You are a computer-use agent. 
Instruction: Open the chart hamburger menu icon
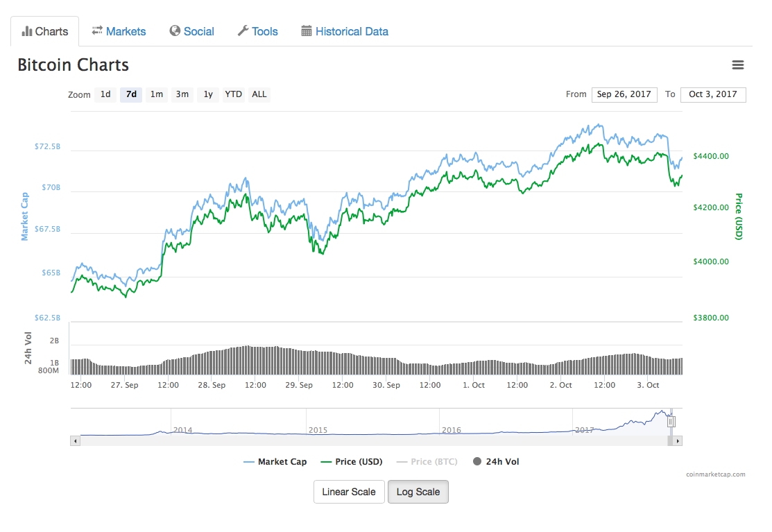pyautogui.click(x=738, y=65)
